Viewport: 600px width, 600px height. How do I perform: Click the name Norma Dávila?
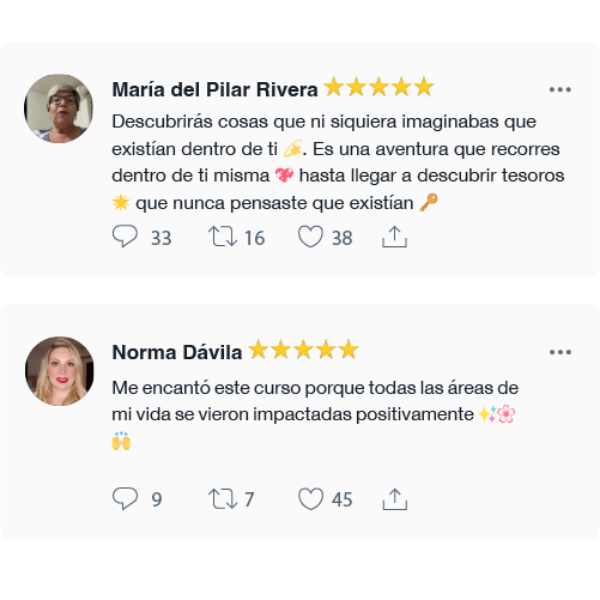[x=177, y=352]
